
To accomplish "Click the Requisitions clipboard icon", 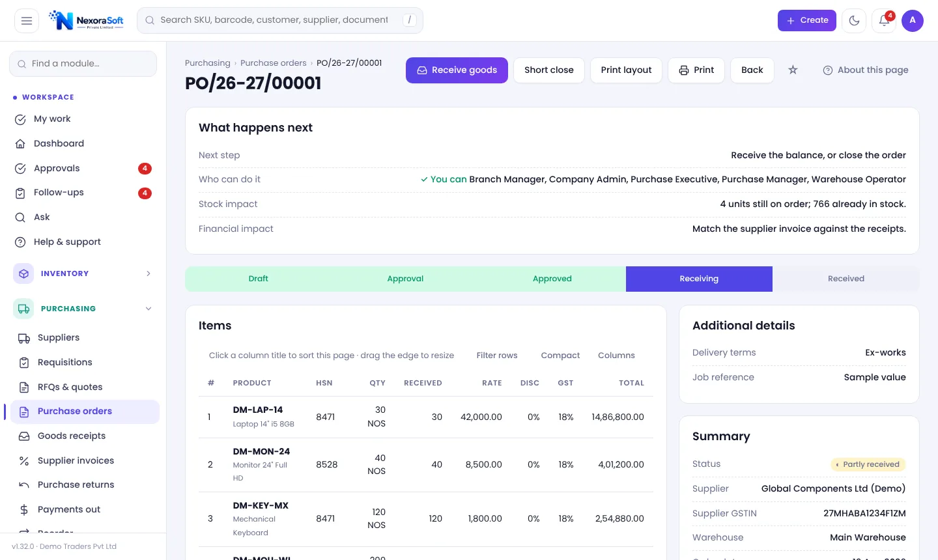I will pyautogui.click(x=24, y=363).
